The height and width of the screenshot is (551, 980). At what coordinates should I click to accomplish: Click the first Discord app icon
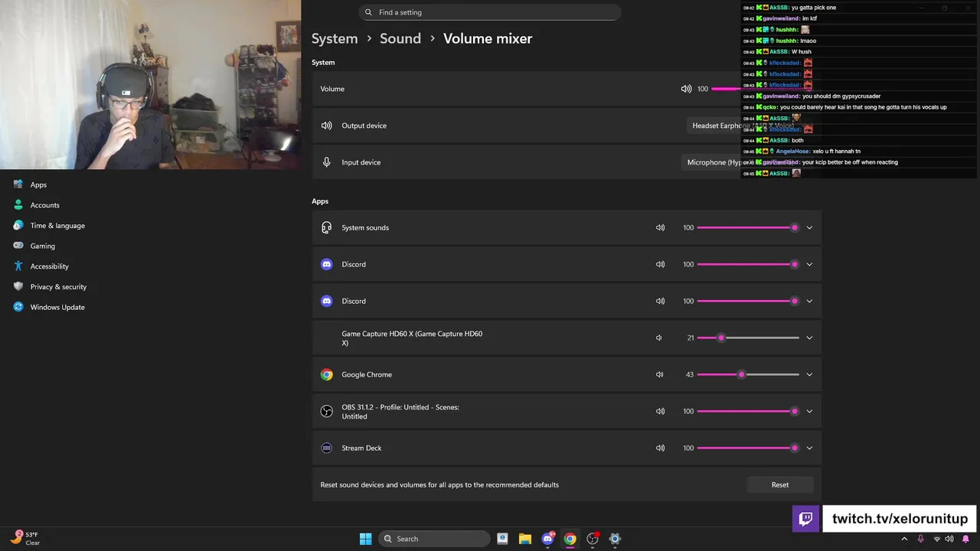pyautogui.click(x=327, y=264)
